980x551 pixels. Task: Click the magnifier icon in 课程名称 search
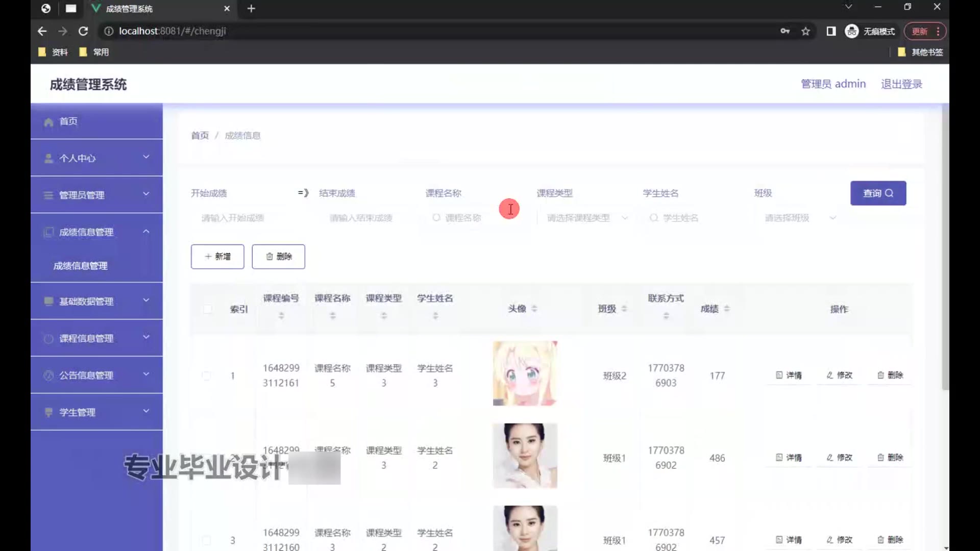[x=436, y=218]
